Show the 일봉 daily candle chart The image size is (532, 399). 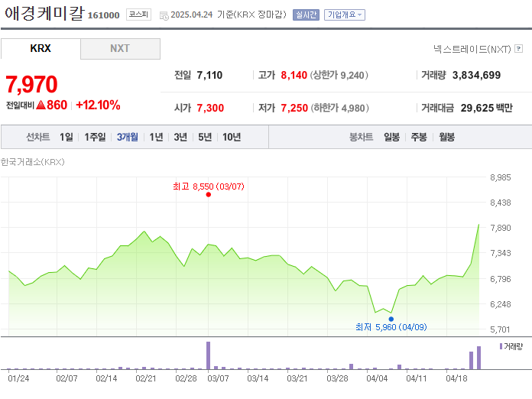(x=391, y=137)
